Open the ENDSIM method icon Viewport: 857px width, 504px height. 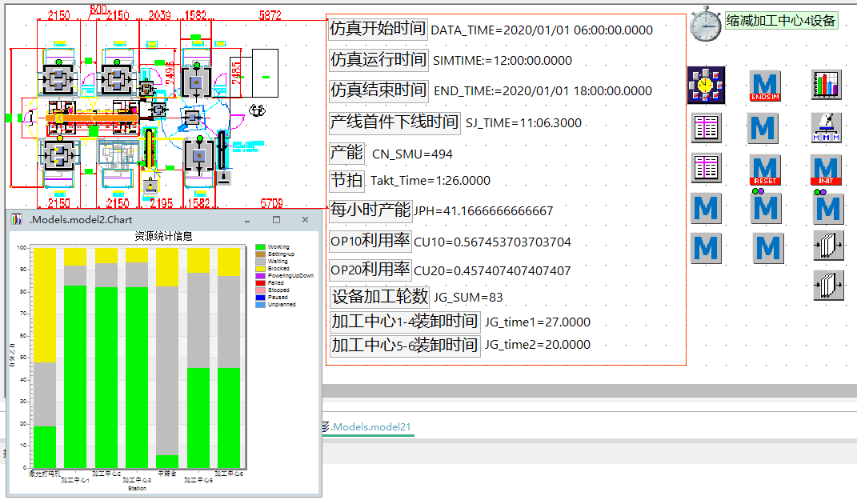pos(765,85)
